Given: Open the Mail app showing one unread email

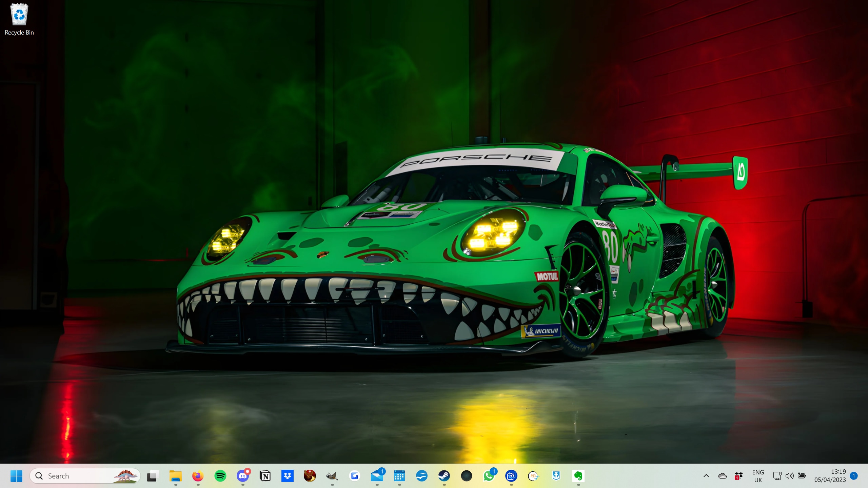Looking at the screenshot, I should (x=377, y=476).
